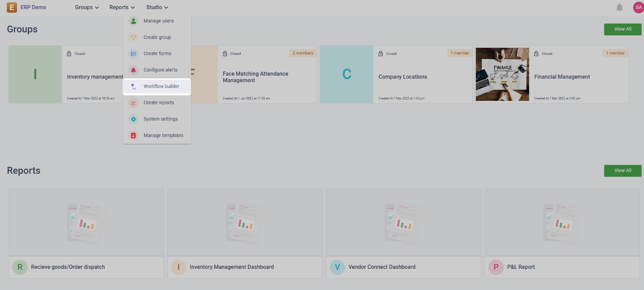Screen dimensions: 644x290
Task: Select Workflow builder menu entry
Action: pyautogui.click(x=161, y=86)
